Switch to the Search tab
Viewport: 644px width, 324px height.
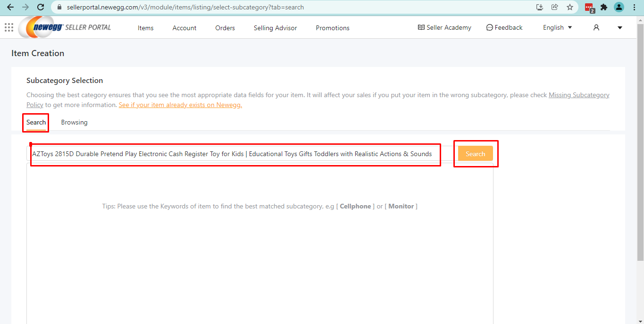[x=36, y=122]
